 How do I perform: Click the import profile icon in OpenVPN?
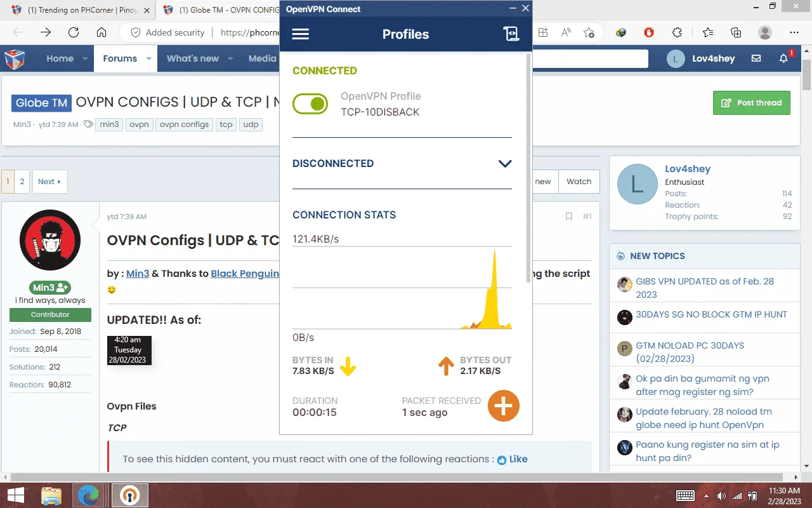coord(511,34)
